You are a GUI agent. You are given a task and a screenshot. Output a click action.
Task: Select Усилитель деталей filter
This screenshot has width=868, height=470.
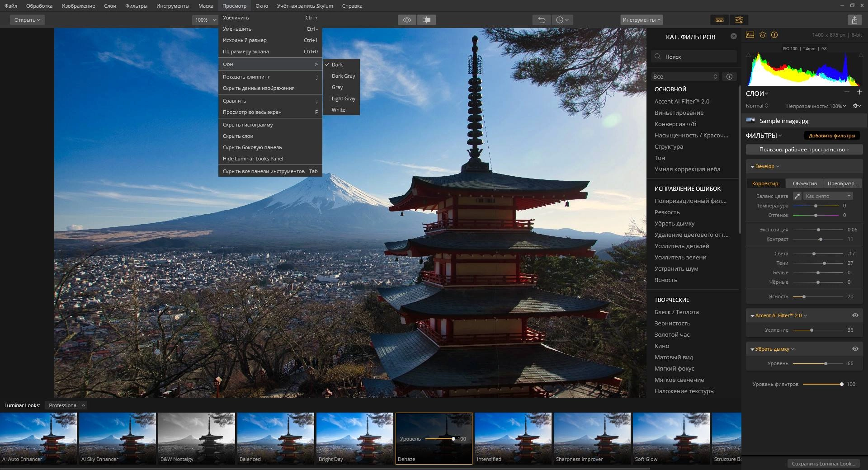pos(682,246)
